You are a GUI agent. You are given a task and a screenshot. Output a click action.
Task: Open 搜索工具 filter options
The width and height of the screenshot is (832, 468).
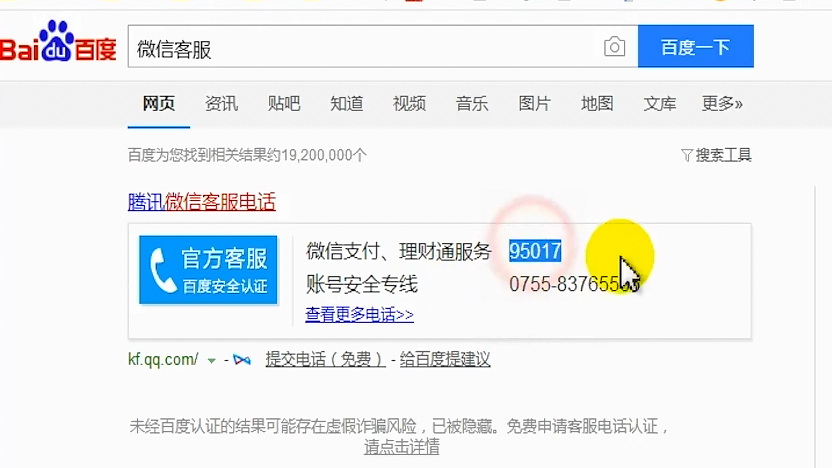pyautogui.click(x=716, y=155)
